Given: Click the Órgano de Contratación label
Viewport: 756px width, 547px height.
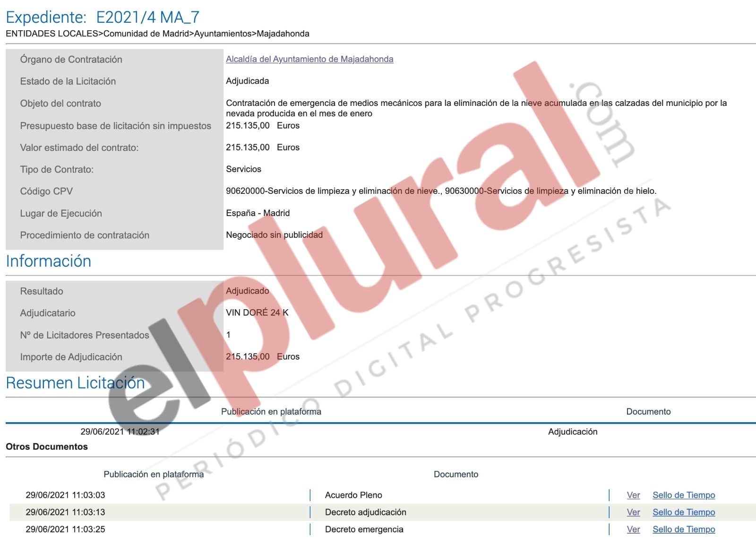Looking at the screenshot, I should 71,59.
